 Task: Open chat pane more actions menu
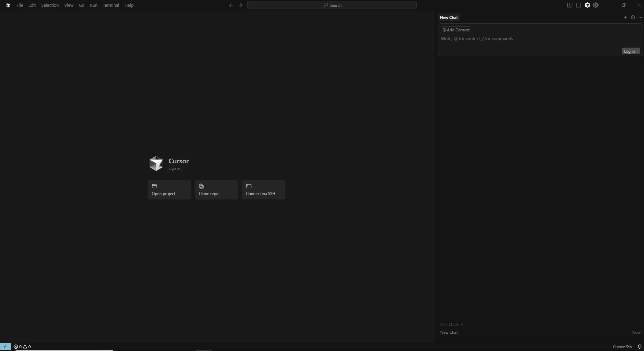click(640, 17)
